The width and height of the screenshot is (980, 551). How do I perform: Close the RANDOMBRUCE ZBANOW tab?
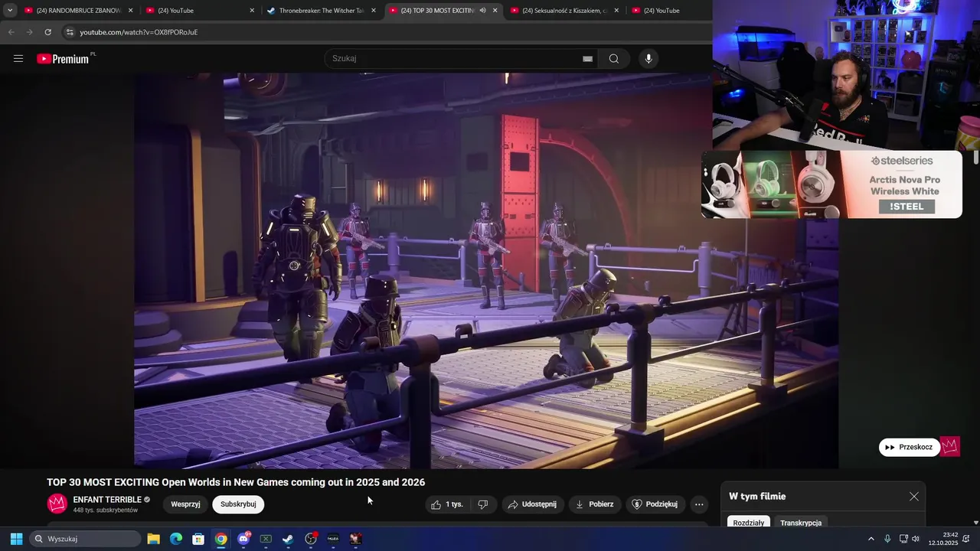130,11
